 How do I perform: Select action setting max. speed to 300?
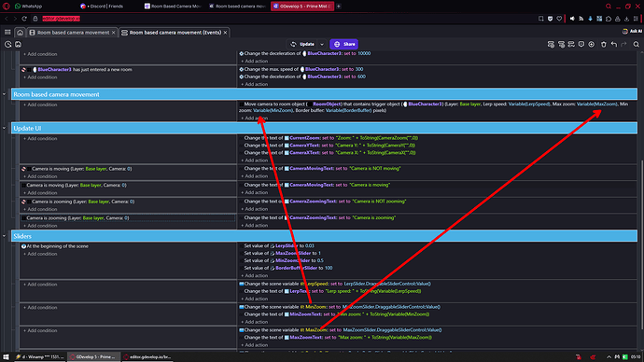[x=301, y=69]
